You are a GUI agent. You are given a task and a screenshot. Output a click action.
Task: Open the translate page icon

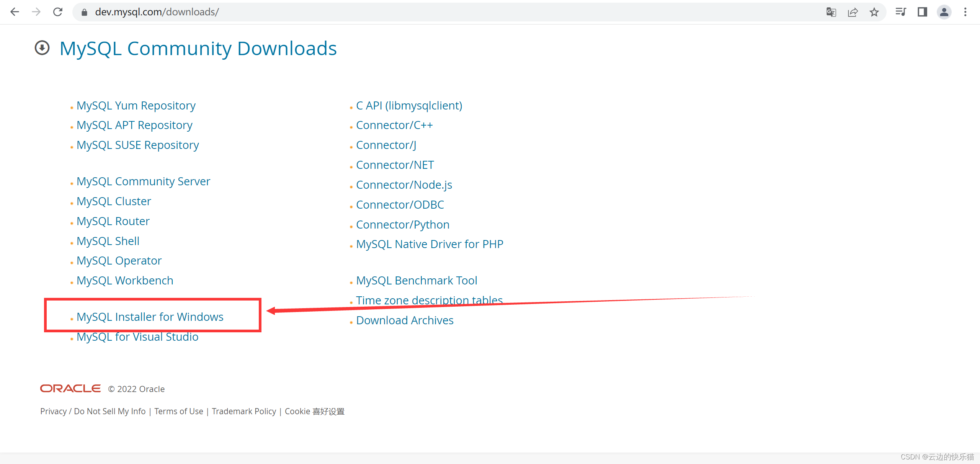[x=831, y=12]
